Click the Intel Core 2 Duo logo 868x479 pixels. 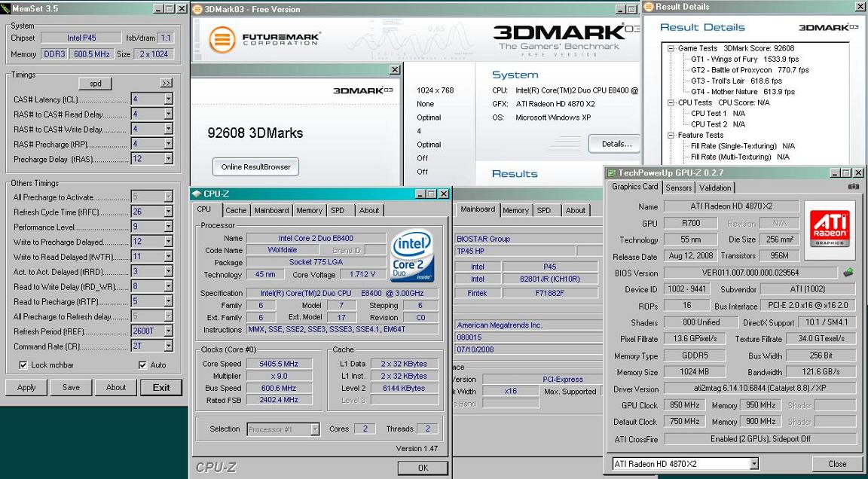tap(412, 257)
